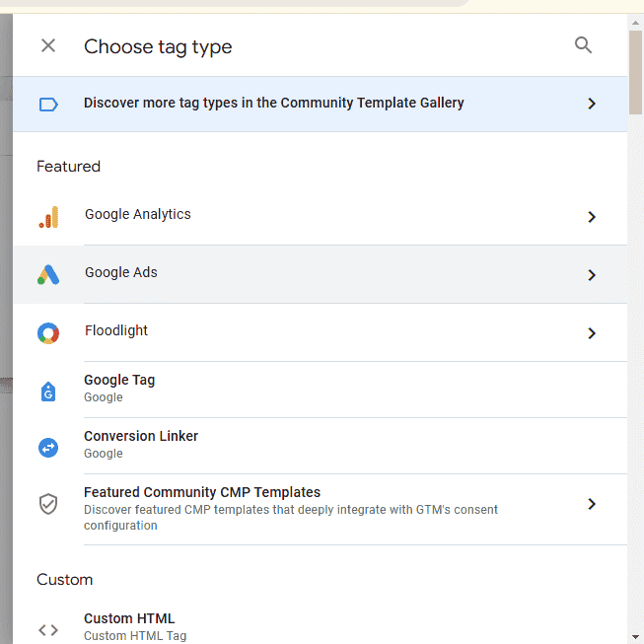Expand the Featured Community CMP Templates chevron
Viewport: 644px width, 644px height.
[592, 504]
